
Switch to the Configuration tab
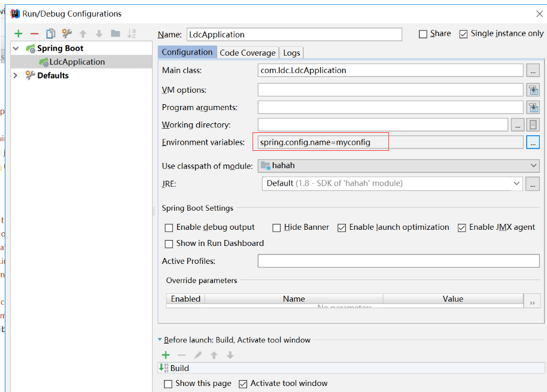[x=187, y=52]
